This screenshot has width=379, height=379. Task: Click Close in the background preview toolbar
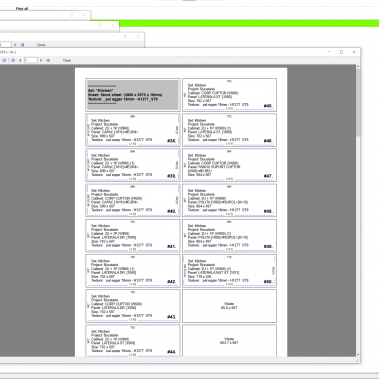(41, 45)
